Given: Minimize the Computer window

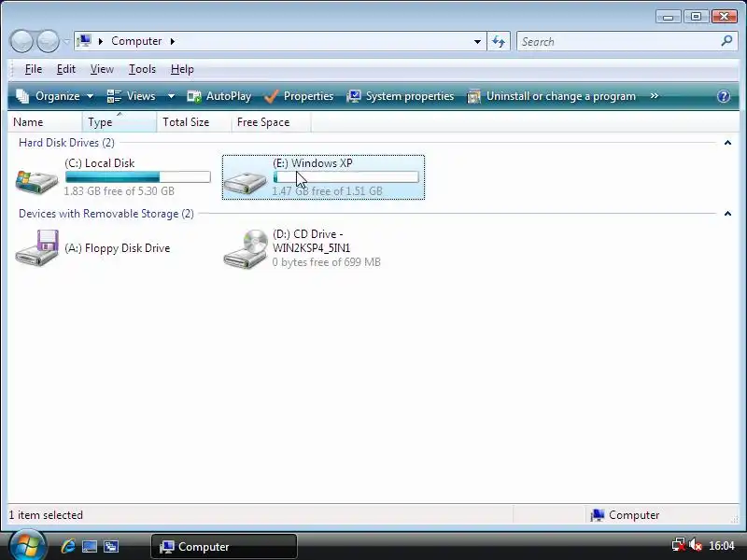Looking at the screenshot, I should pos(668,17).
